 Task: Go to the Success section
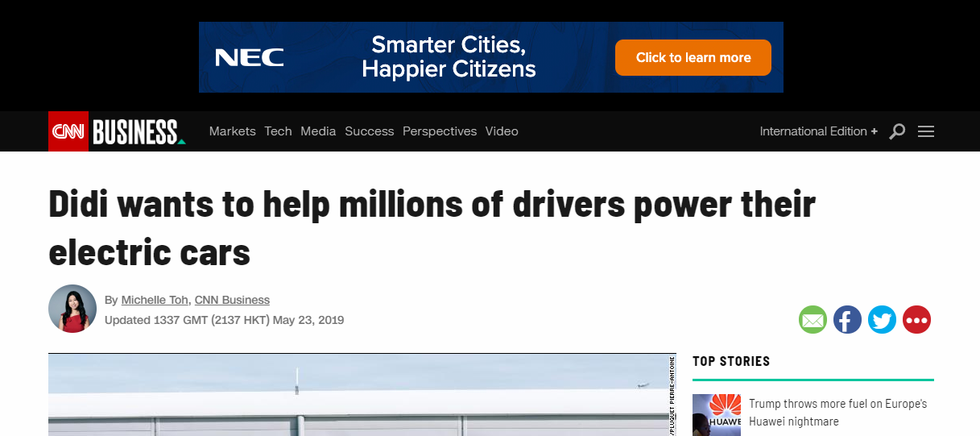370,131
